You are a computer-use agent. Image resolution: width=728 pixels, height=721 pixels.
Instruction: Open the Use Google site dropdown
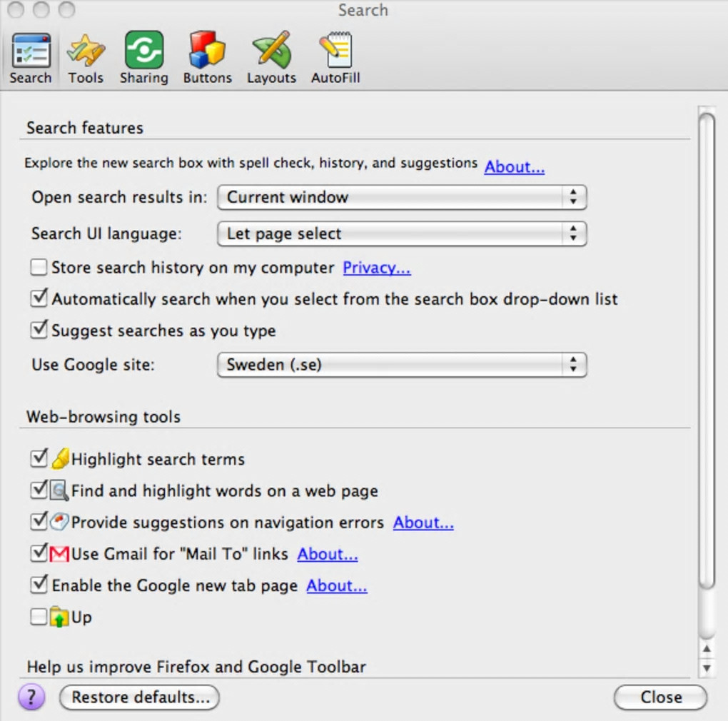(402, 365)
